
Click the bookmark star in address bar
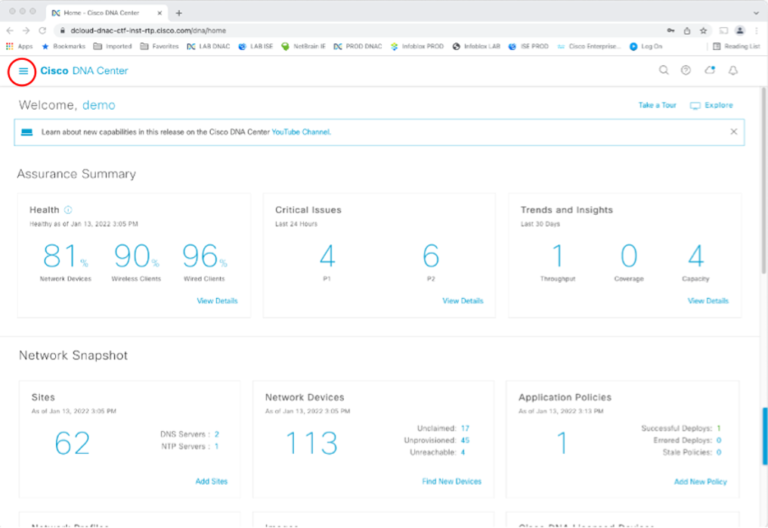703,30
